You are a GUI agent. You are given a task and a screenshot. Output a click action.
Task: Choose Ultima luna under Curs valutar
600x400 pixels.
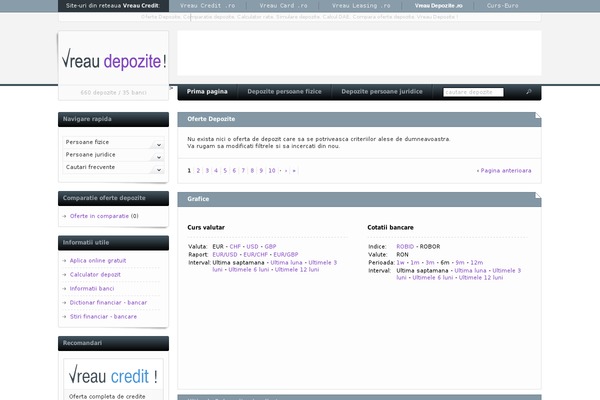pyautogui.click(x=286, y=263)
